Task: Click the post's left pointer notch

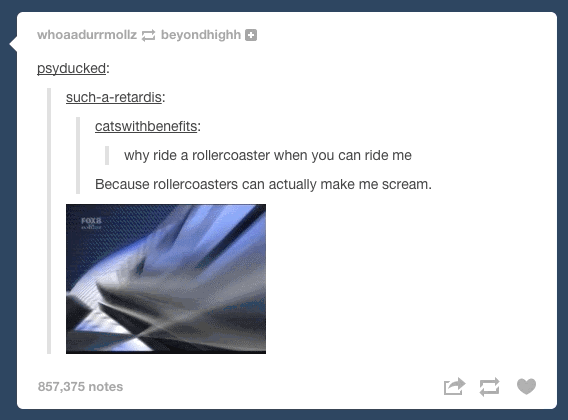Action: [13, 44]
